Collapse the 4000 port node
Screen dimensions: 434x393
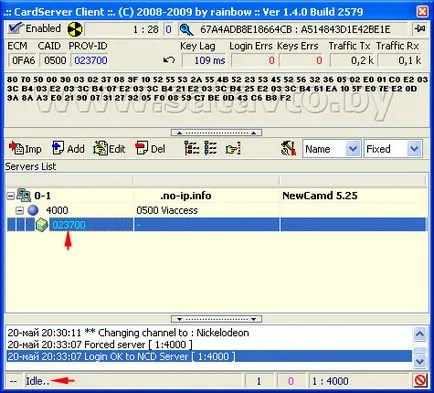[x=20, y=210]
